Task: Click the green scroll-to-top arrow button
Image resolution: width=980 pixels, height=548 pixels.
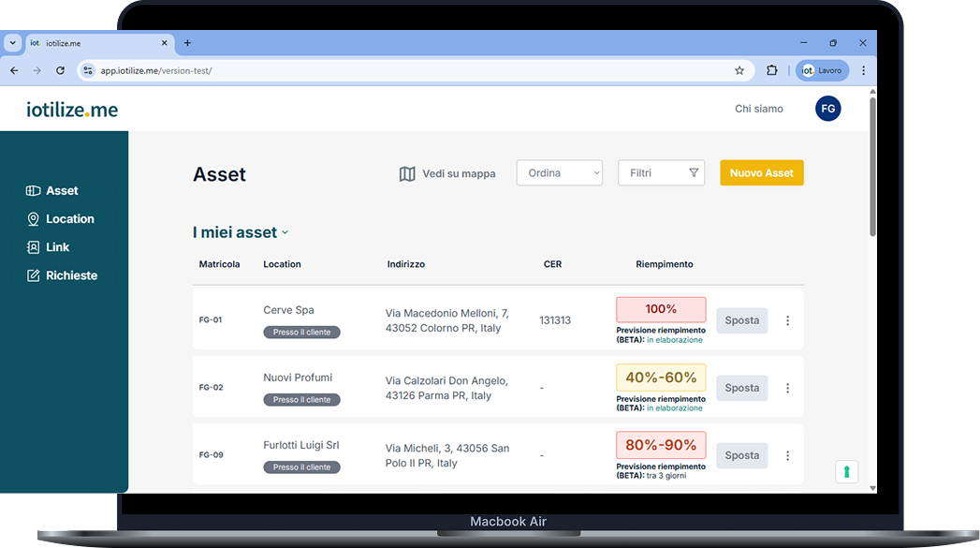Action: pos(846,471)
